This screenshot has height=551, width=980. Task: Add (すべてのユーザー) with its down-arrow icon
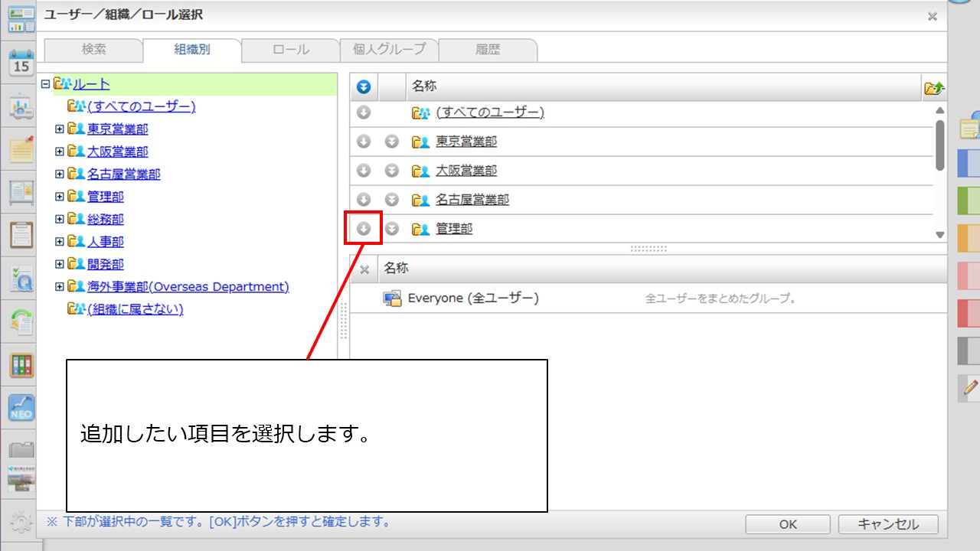[364, 112]
